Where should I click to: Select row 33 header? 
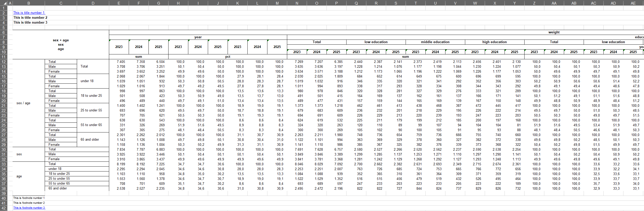[x=4, y=164]
